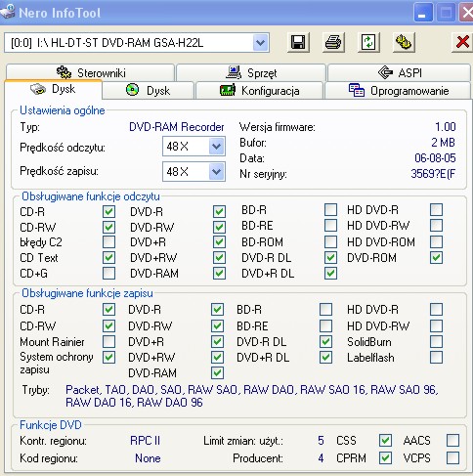The height and width of the screenshot is (476, 473).
Task: Click the firmware version value 1.00
Action: pyautogui.click(x=446, y=127)
